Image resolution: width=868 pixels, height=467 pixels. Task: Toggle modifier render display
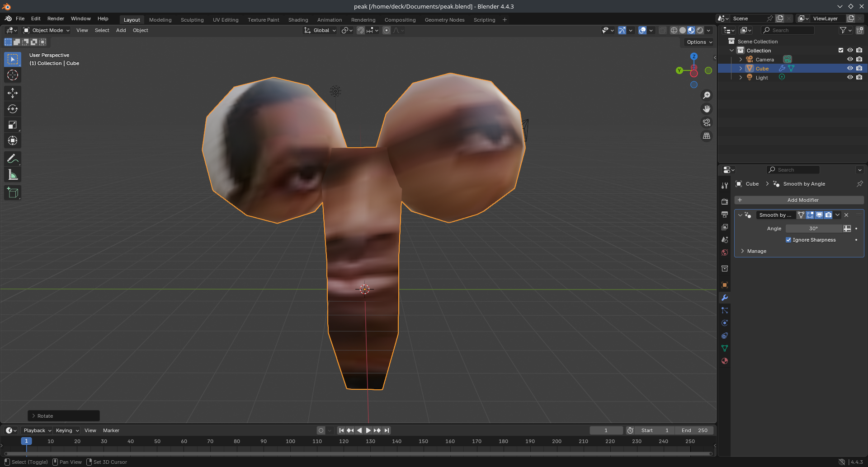point(828,215)
